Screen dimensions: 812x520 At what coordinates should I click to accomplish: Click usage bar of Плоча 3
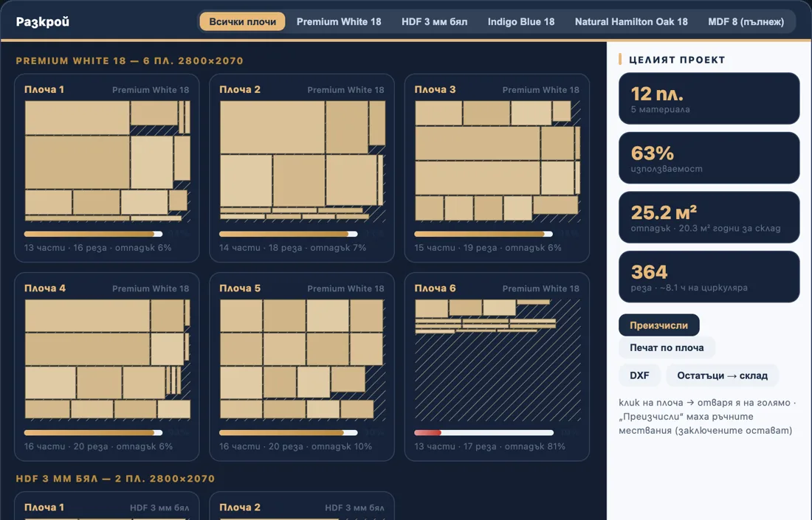(x=484, y=234)
